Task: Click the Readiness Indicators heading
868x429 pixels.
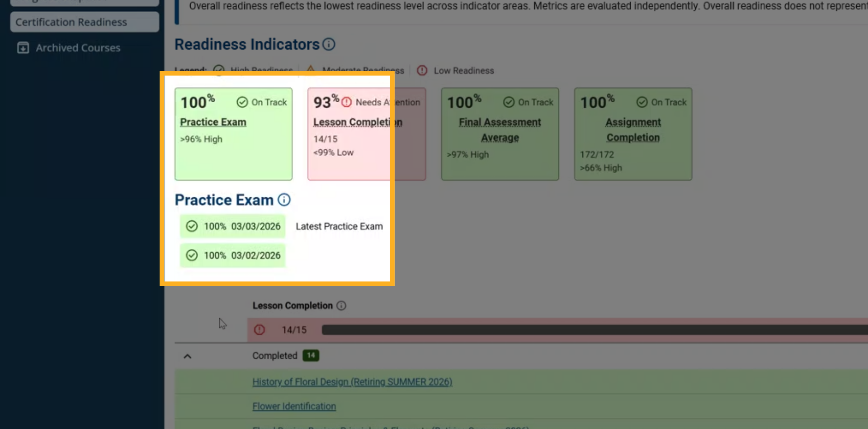Action: coord(247,44)
